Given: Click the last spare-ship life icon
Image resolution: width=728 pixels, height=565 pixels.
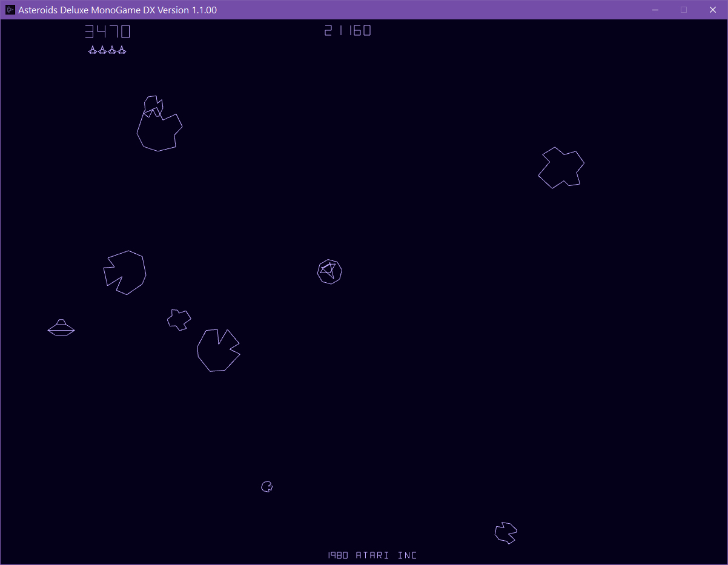Looking at the screenshot, I should click(122, 50).
